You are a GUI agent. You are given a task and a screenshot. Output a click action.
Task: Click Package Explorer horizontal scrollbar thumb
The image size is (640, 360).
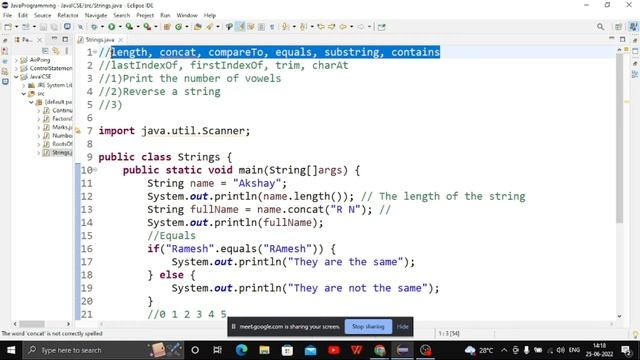(32, 324)
